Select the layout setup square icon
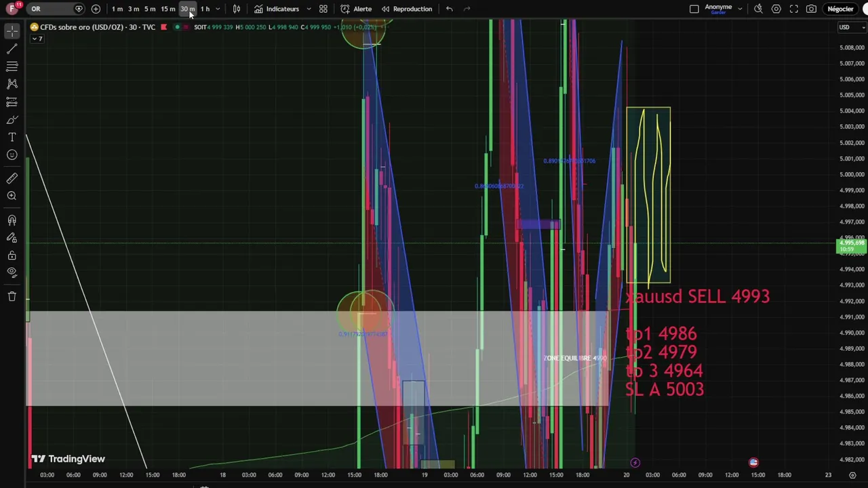 point(694,9)
